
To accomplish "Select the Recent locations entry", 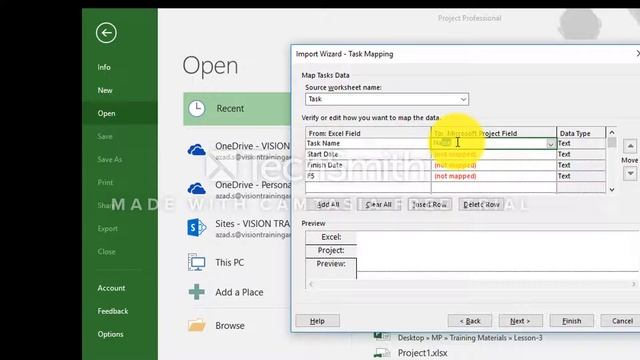I will pos(237,109).
